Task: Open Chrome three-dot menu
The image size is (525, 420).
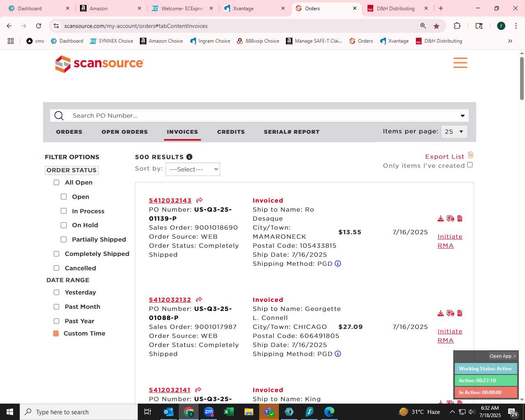Action: click(x=516, y=26)
